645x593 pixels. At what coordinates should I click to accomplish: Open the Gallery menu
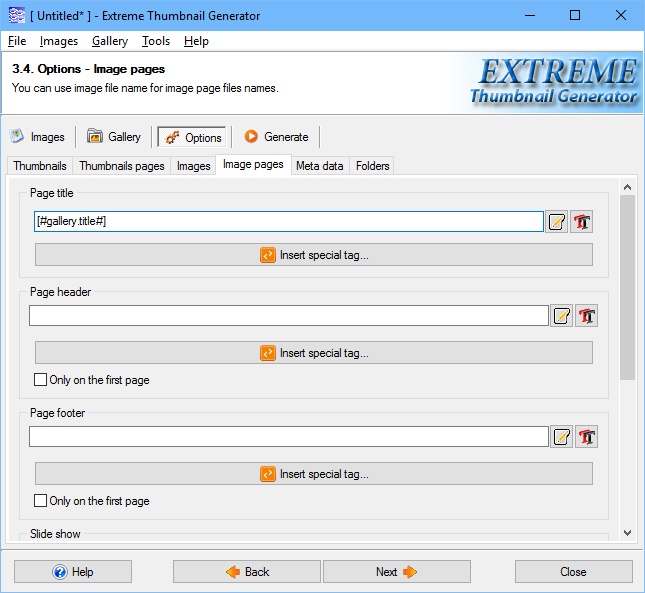pos(110,41)
